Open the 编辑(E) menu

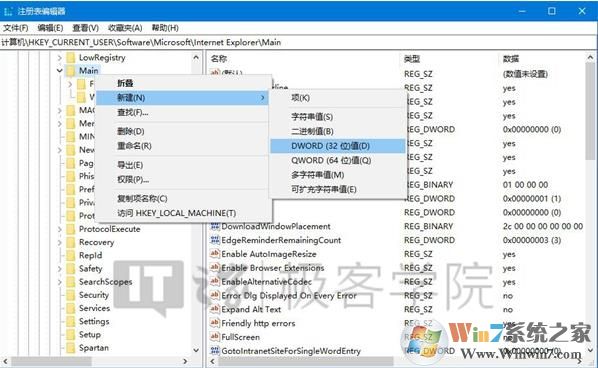50,28
